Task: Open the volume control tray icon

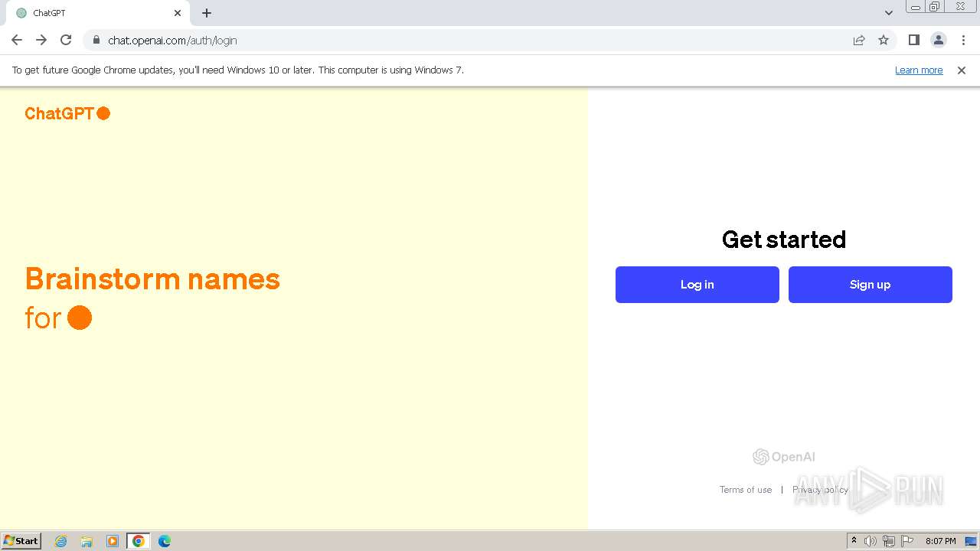Action: click(871, 541)
